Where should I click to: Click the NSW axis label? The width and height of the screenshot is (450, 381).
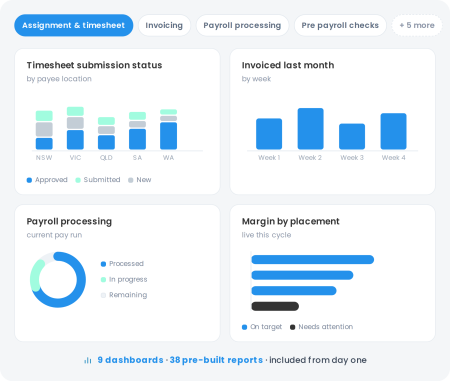(44, 158)
